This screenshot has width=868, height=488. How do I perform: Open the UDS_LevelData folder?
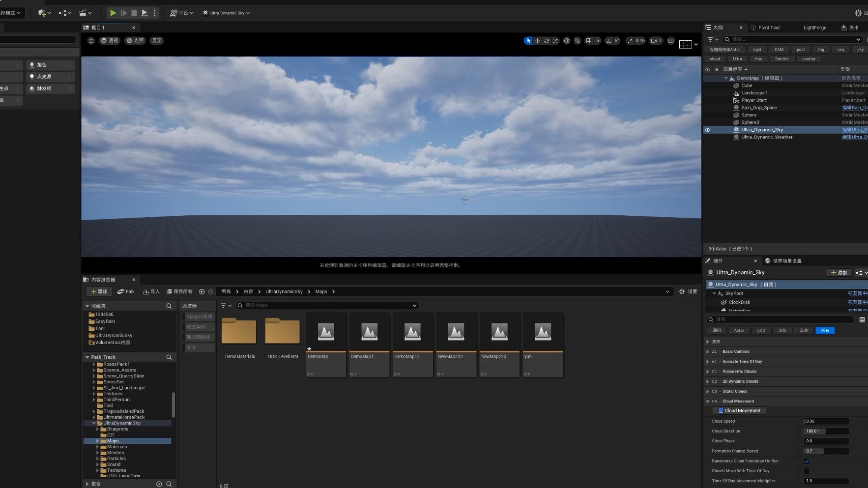[x=283, y=338]
